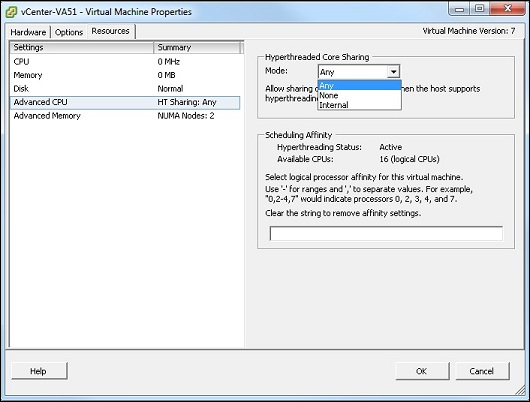The image size is (530, 402).
Task: Select the Advanced Memory row
Action: [125, 116]
